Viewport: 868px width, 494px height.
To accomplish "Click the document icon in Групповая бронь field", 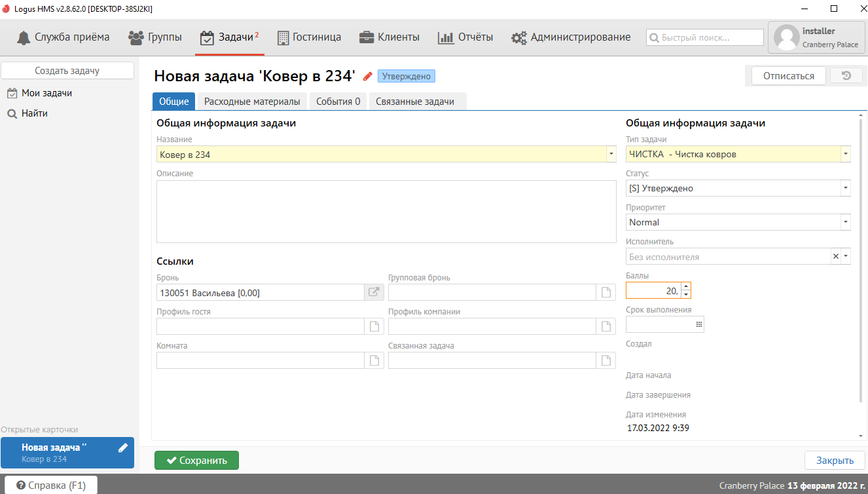I will click(606, 292).
